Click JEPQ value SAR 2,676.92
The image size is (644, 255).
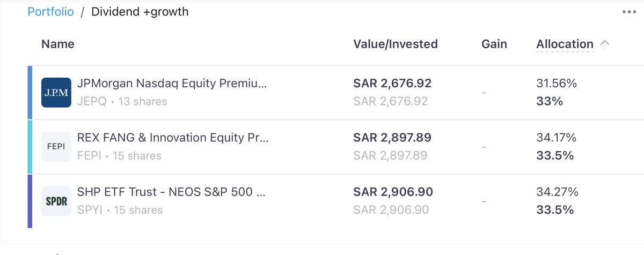(x=392, y=84)
